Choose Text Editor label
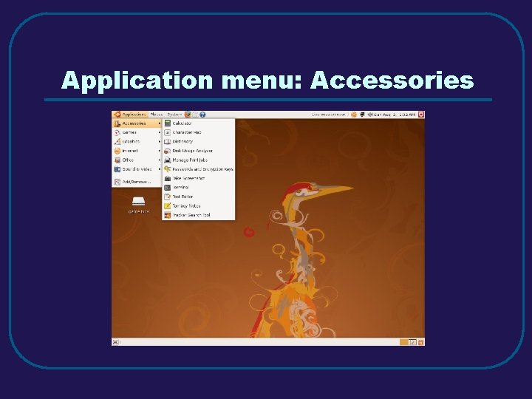Viewport: 532px width, 399px height. pos(183,197)
